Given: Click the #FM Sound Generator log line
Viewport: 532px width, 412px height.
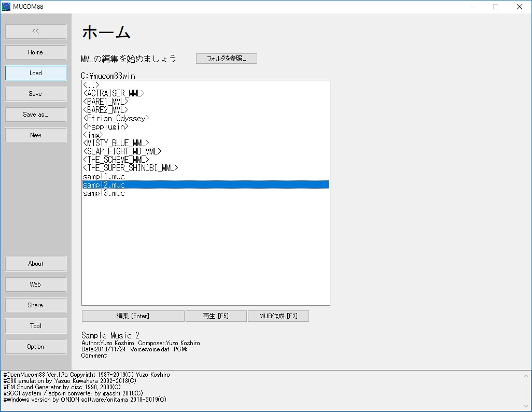Looking at the screenshot, I should click(x=62, y=387).
